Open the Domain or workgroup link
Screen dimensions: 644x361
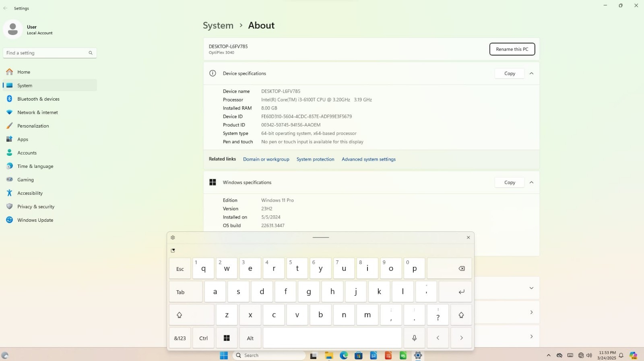[266, 159]
